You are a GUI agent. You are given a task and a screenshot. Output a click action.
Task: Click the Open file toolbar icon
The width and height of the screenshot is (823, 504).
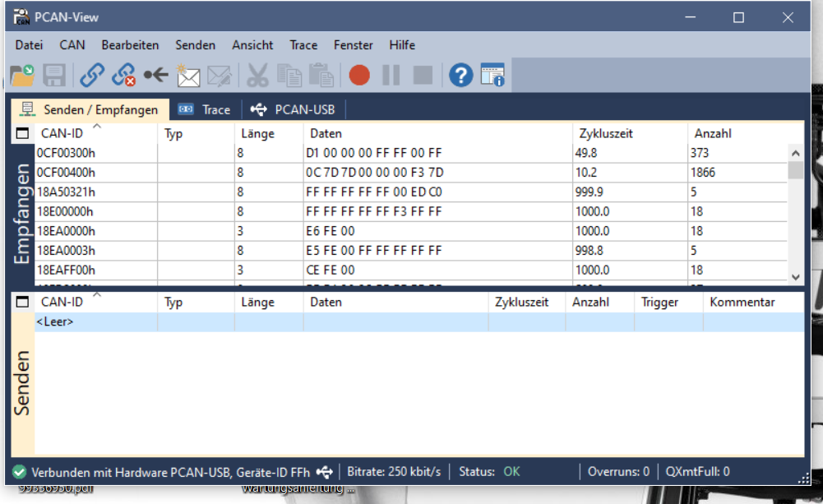tap(22, 76)
